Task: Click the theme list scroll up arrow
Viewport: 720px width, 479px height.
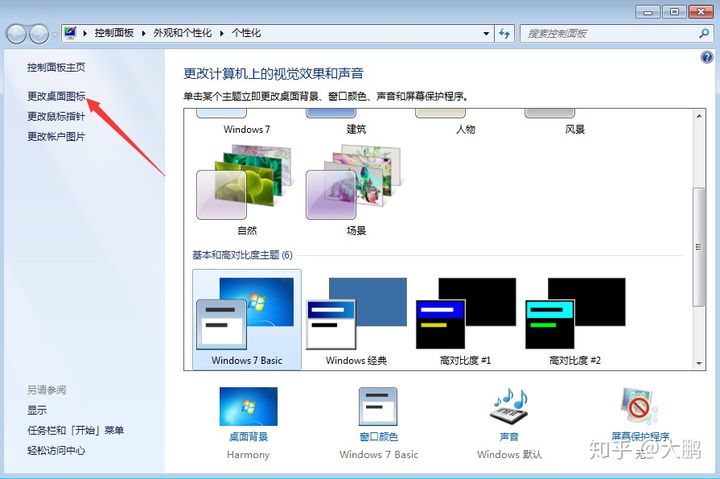Action: (699, 116)
